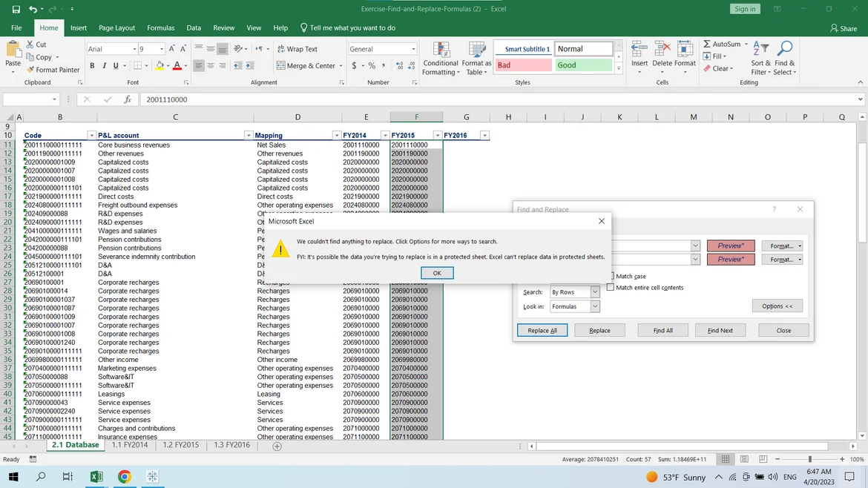
Task: Click the Format Painter tool
Action: coord(53,70)
